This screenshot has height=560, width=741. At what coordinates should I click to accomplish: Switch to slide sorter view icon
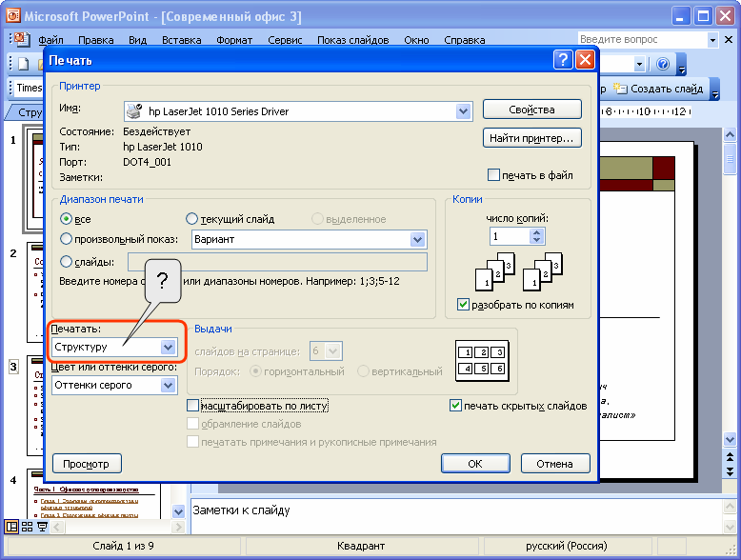[28, 527]
